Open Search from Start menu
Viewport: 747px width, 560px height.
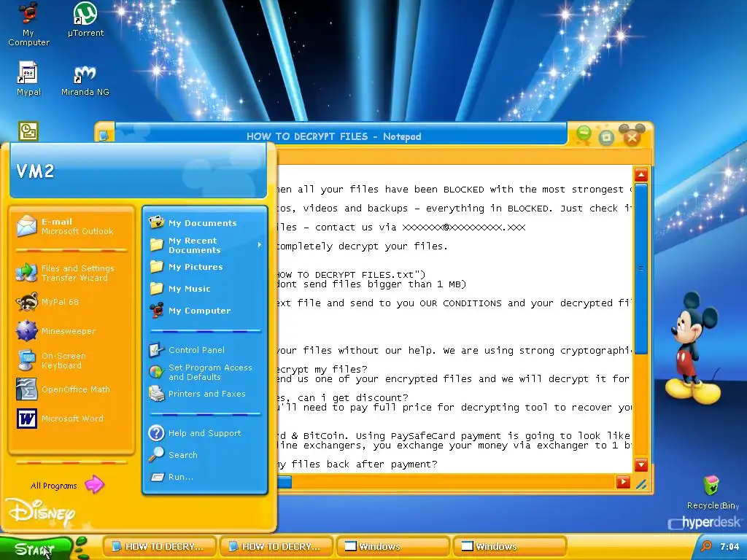pos(204,455)
